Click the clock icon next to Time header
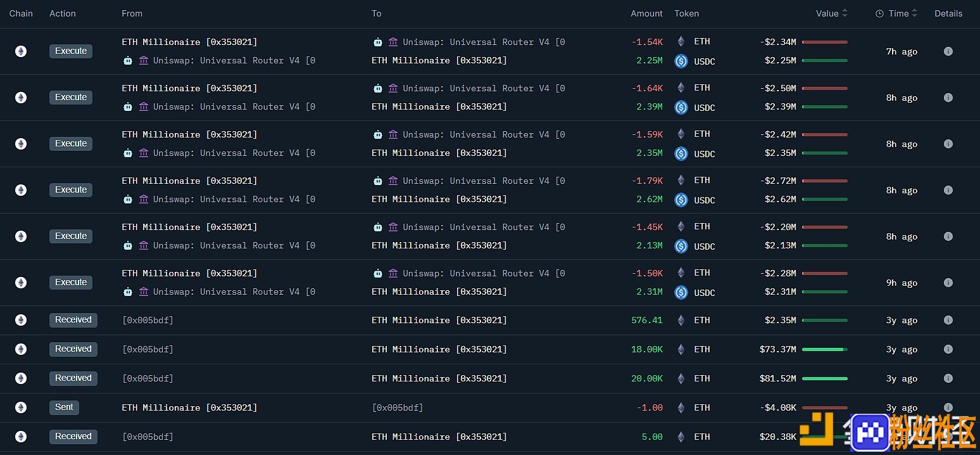Image resolution: width=980 pixels, height=455 pixels. point(879,13)
